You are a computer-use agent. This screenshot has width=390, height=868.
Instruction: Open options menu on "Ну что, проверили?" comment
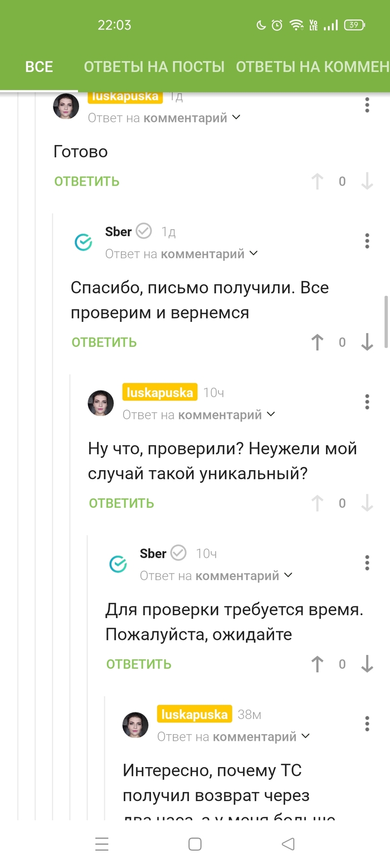point(367,402)
